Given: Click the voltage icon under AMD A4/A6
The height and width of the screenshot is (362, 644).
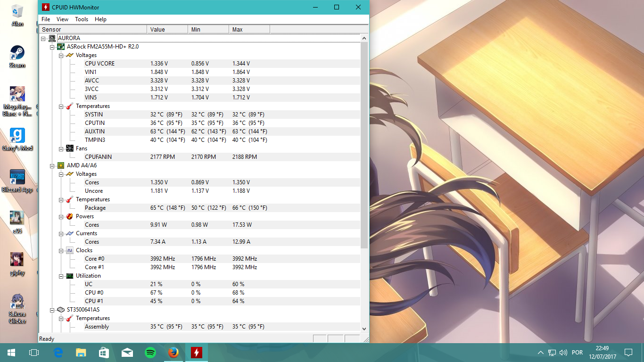Looking at the screenshot, I should tap(70, 174).
